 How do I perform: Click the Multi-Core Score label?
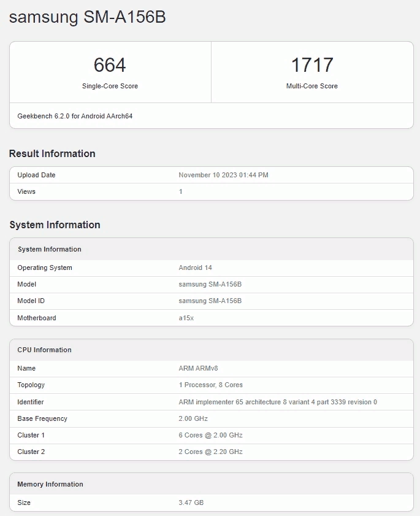tap(312, 86)
